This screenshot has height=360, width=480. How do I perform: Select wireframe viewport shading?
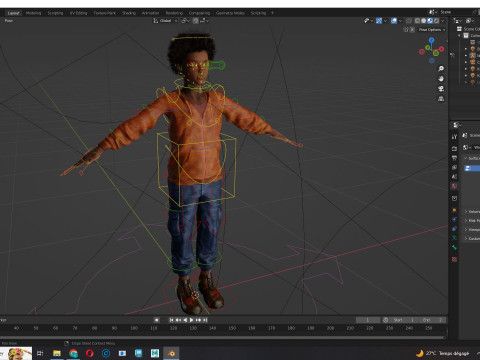(x=417, y=21)
